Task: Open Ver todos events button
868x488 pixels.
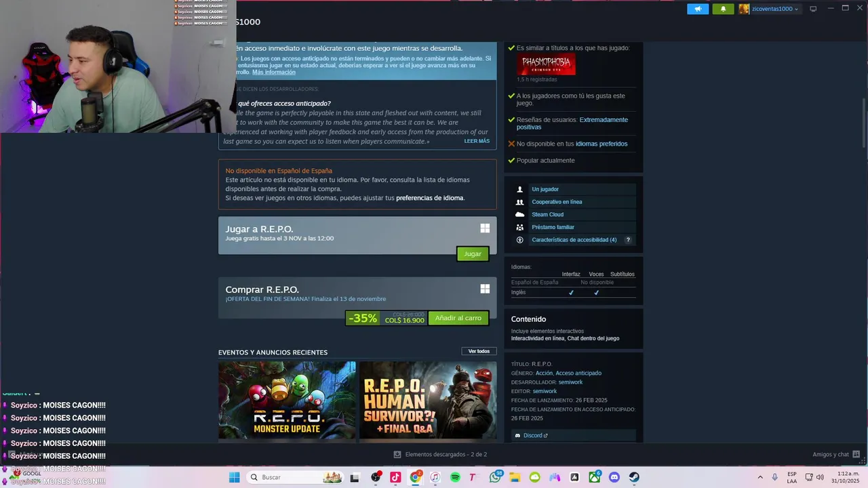Action: 479,351
